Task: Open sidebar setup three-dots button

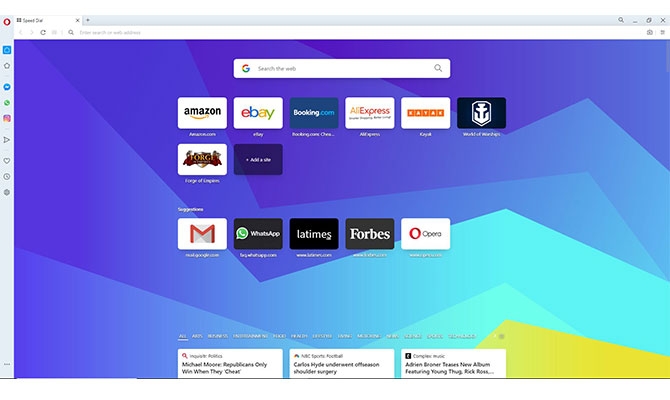Action: [7, 364]
